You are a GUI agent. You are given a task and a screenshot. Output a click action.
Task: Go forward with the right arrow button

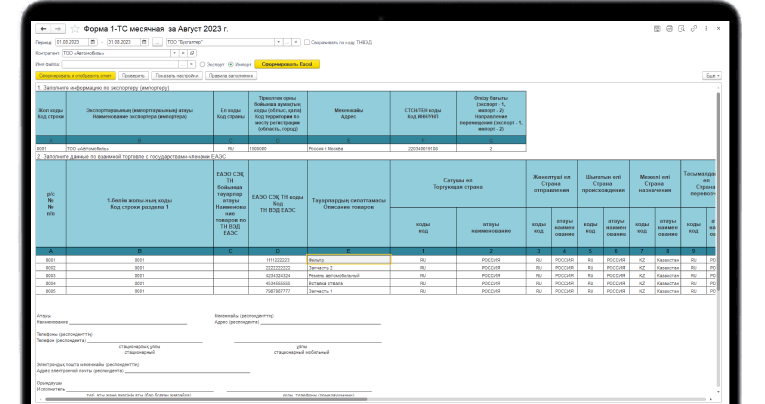point(57,29)
